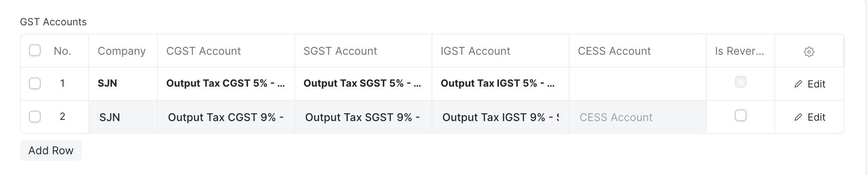Toggle Is Reverse Charge for row 1
This screenshot has height=175, width=868.
click(741, 82)
